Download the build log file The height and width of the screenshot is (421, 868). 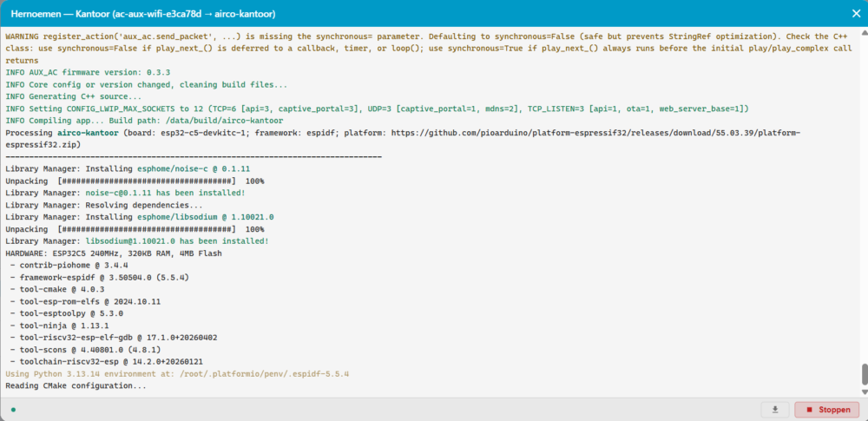[x=775, y=410]
